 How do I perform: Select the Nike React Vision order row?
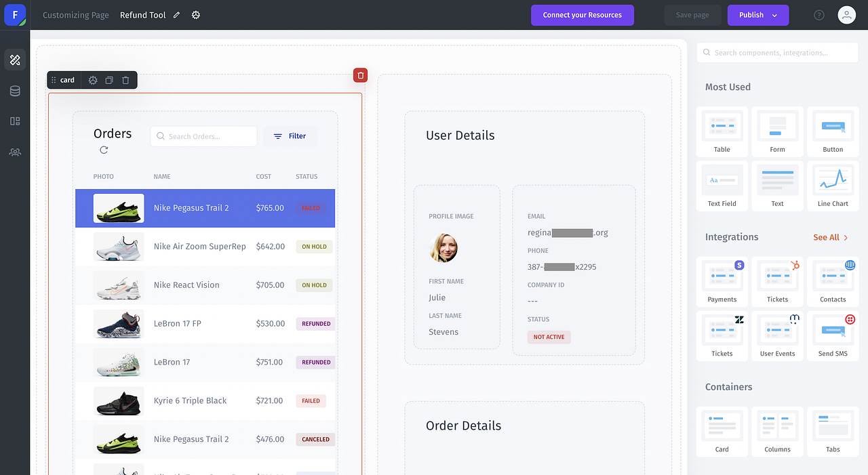point(203,285)
